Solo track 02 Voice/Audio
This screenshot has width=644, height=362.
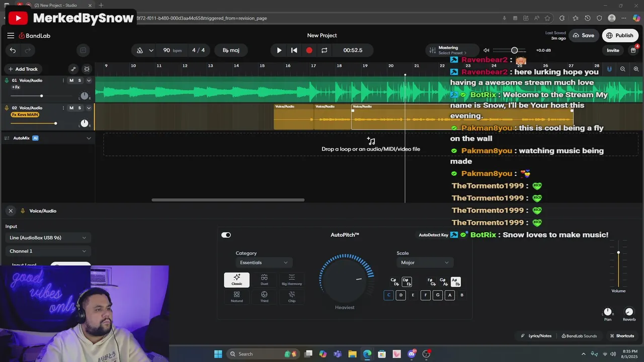coord(79,108)
